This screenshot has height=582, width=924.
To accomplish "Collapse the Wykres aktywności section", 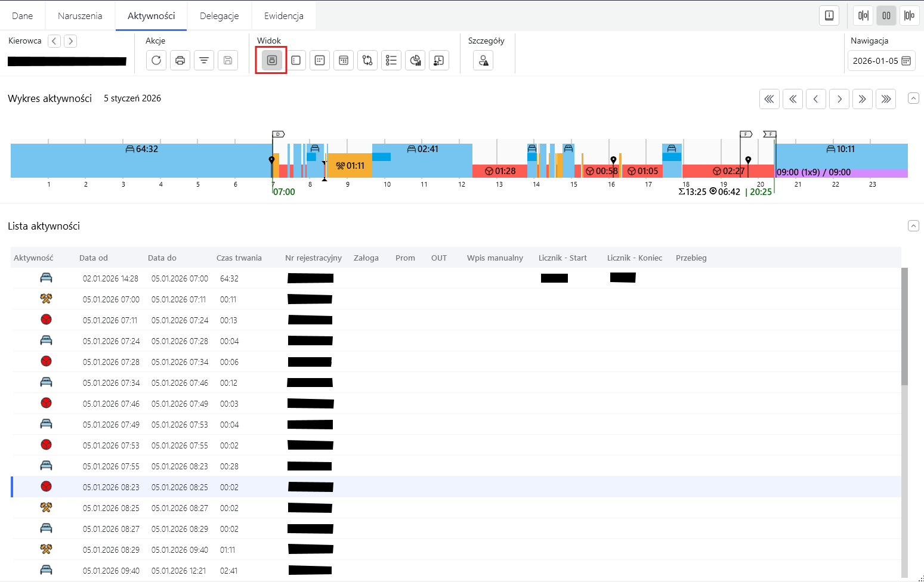I will coord(913,98).
